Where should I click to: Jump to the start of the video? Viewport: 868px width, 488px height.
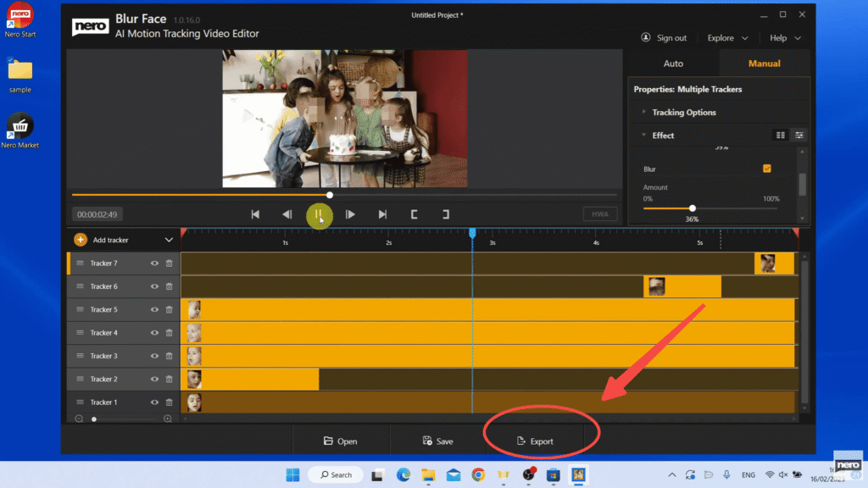pos(255,214)
